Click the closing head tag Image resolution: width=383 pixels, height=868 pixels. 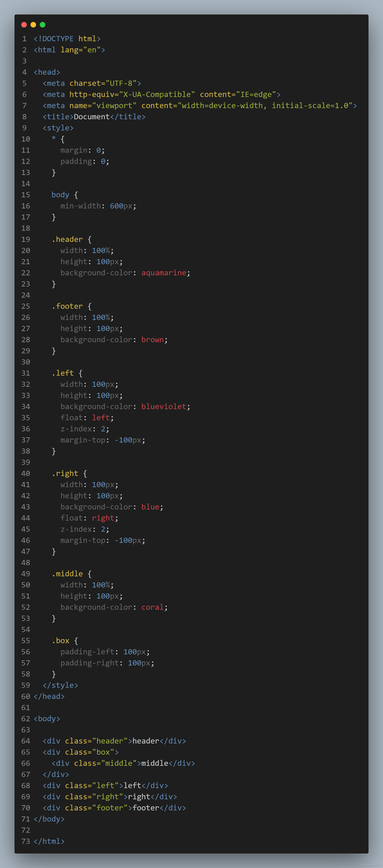49,696
